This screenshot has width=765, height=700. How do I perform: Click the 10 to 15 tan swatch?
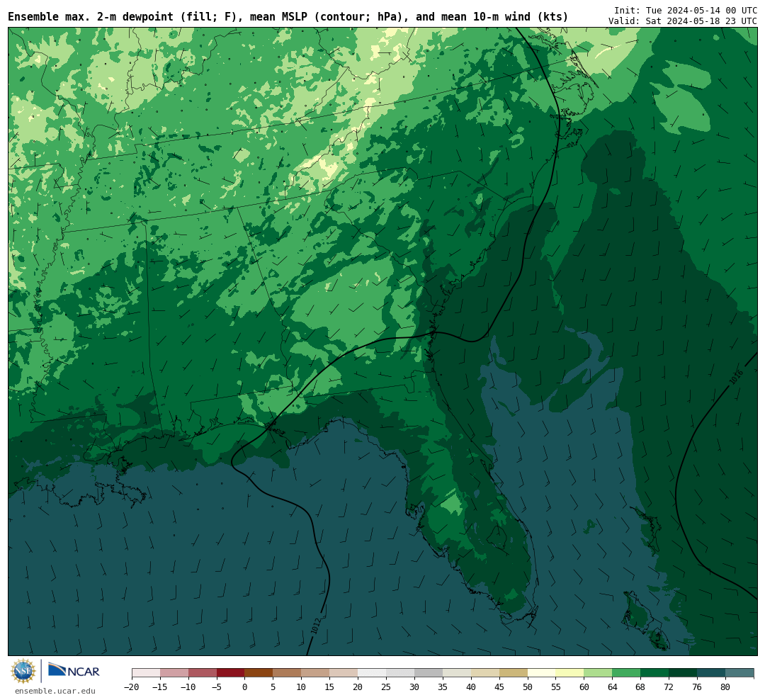point(316,673)
